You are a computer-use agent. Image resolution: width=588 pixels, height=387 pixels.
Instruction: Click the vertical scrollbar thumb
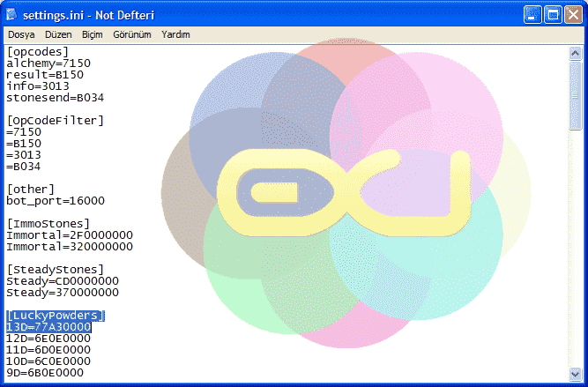click(575, 95)
